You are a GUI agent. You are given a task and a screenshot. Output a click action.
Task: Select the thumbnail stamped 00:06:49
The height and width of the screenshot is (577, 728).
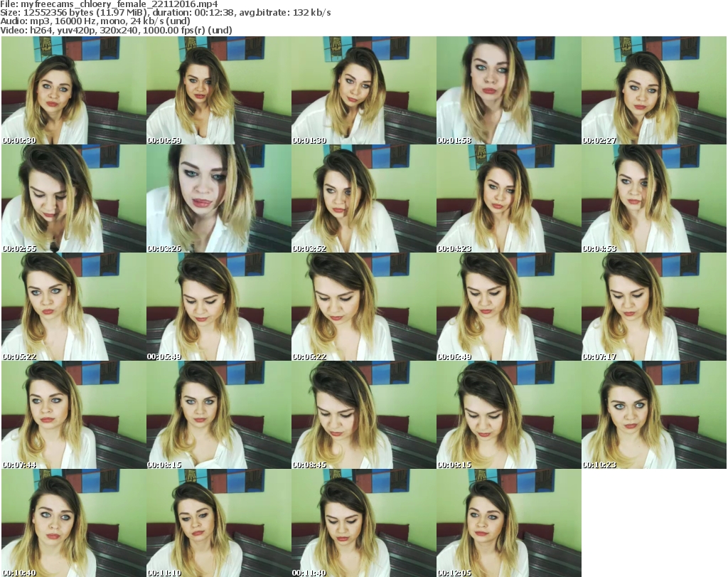[508, 307]
